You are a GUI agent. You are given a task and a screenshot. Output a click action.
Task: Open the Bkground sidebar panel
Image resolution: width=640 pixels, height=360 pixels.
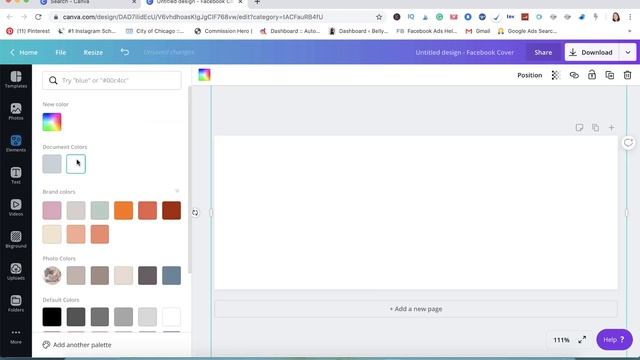point(16,240)
